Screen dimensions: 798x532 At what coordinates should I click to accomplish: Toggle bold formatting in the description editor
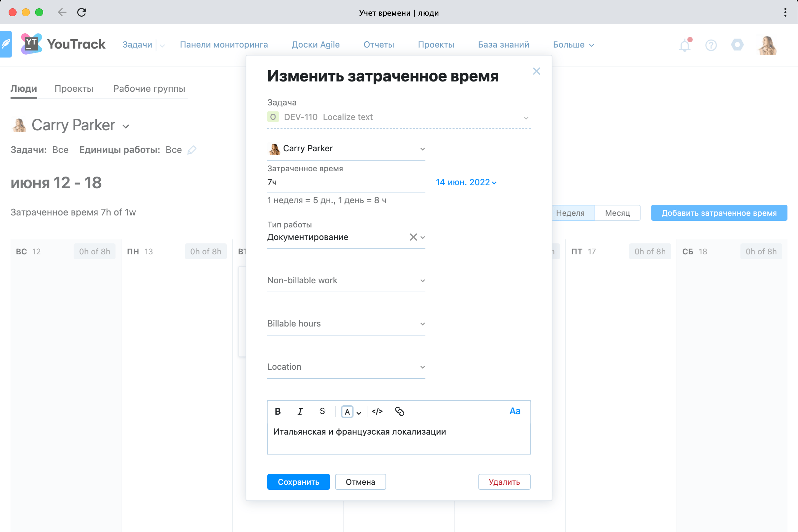click(x=278, y=412)
